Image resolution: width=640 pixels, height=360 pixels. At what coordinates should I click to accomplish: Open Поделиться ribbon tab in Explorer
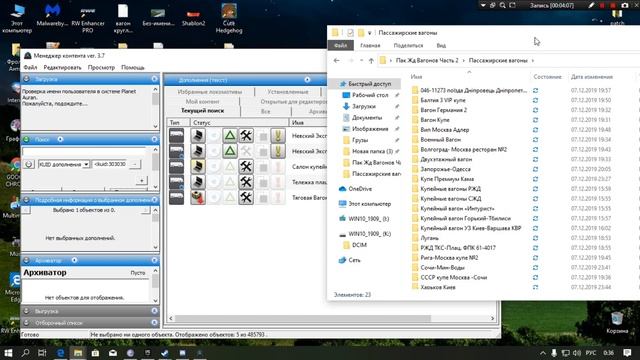tap(408, 45)
